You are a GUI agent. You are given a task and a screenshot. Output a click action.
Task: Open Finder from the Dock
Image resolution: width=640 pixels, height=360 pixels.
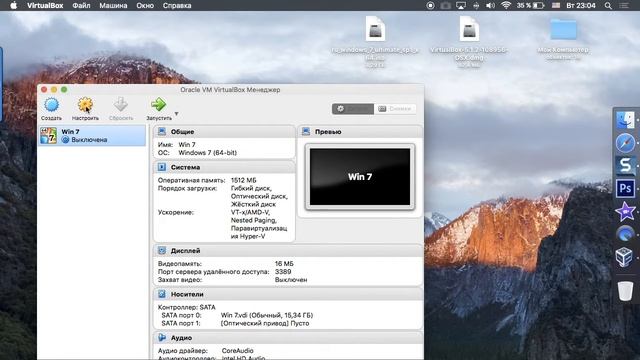point(625,120)
